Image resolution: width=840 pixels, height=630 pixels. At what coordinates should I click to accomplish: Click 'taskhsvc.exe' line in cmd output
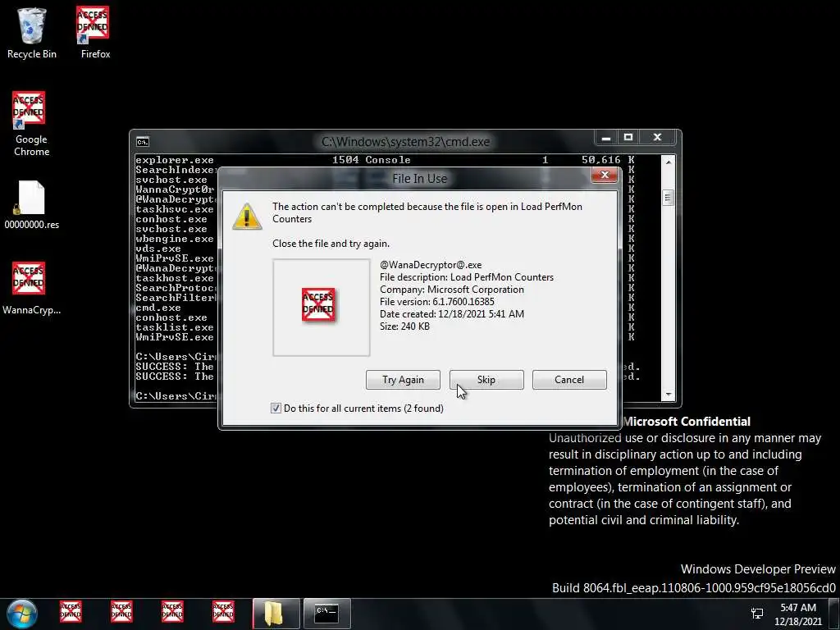coord(175,209)
